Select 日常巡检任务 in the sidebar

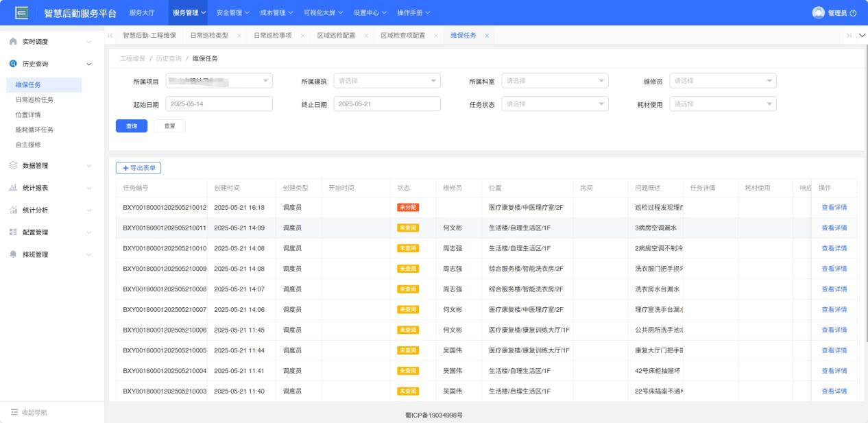[x=34, y=99]
